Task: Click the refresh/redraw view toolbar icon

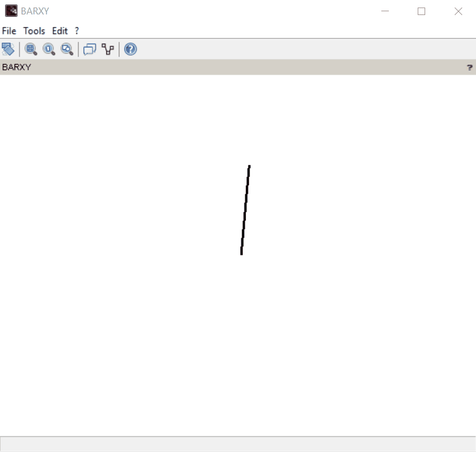Action: click(x=8, y=49)
